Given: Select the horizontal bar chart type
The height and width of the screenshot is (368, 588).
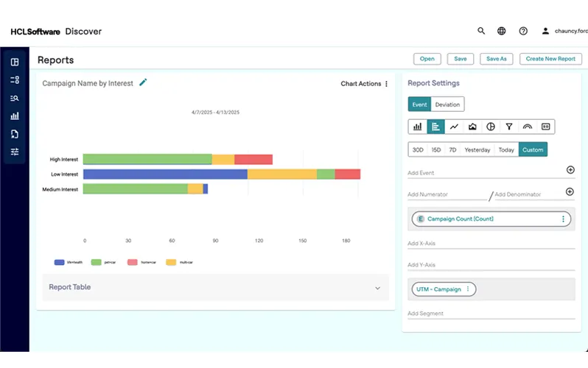Looking at the screenshot, I should click(435, 127).
